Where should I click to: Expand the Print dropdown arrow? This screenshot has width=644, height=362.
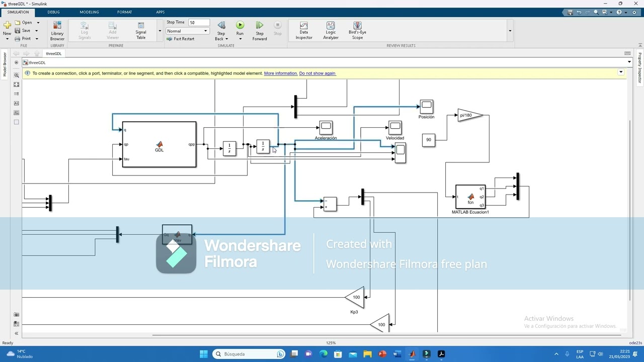[x=37, y=39]
